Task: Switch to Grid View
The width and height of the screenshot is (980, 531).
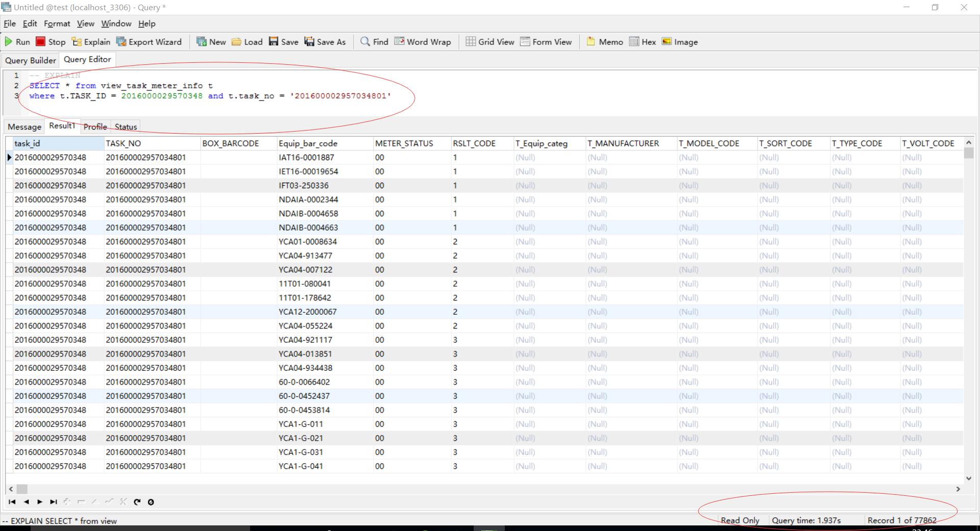Action: 490,42
